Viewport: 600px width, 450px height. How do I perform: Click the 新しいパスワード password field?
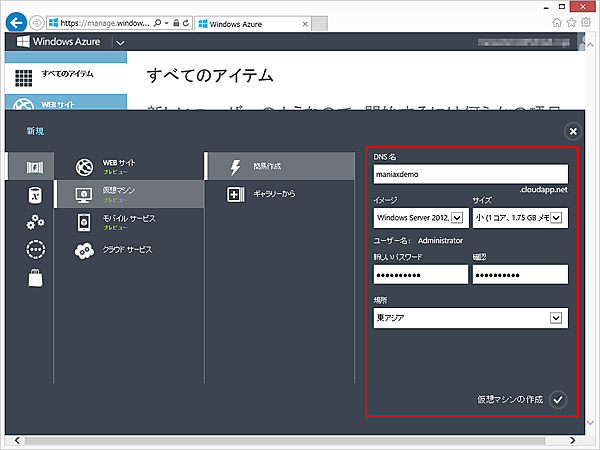click(x=420, y=274)
